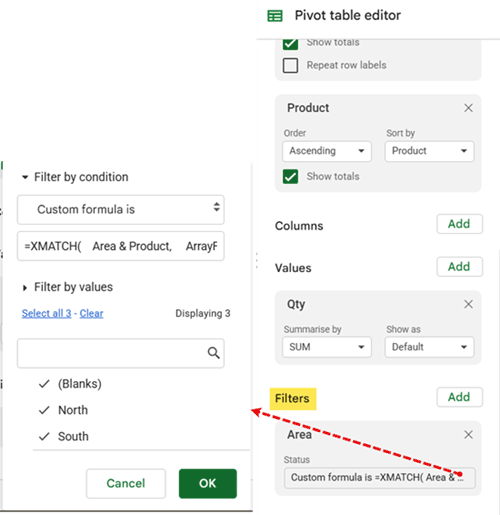Viewport: 500px width, 515px height.
Task: Click the filter values search box
Action: point(121,353)
